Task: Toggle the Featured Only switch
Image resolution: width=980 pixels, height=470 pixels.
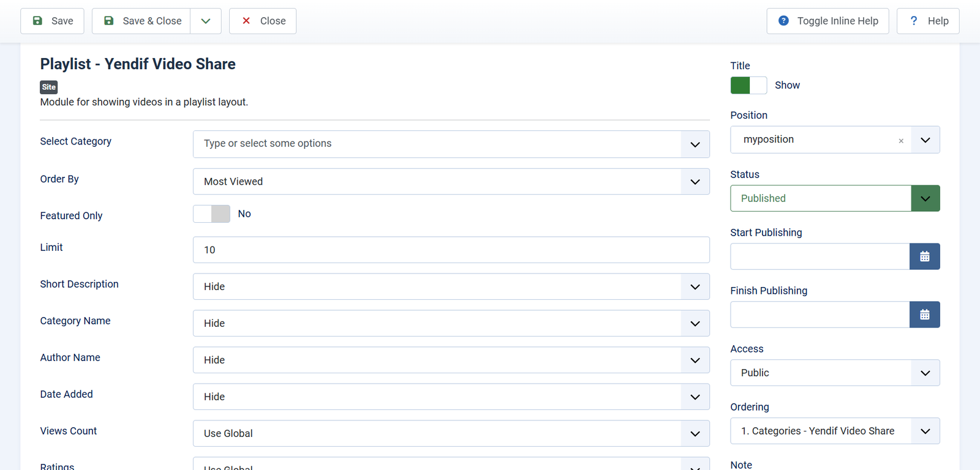Action: point(211,214)
